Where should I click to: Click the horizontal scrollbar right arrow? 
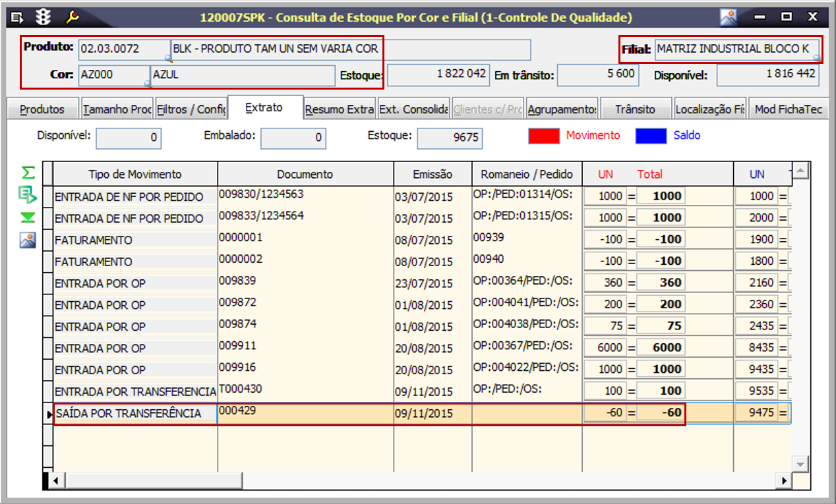point(785,481)
